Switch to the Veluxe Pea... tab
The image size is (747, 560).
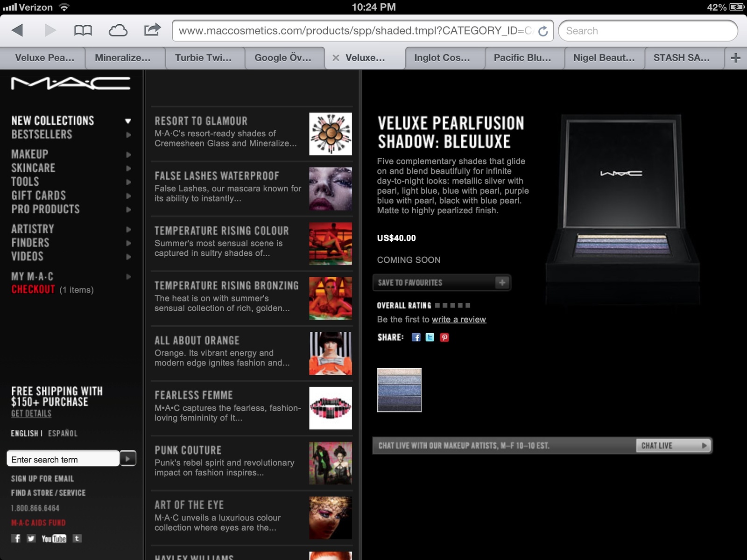(43, 58)
